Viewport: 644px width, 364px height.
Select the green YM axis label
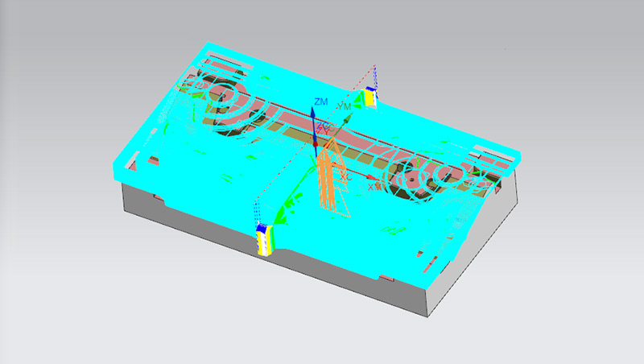point(345,105)
